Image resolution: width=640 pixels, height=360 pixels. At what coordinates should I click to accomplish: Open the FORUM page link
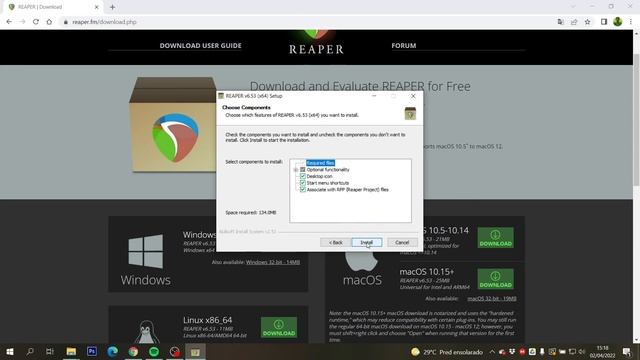[404, 46]
